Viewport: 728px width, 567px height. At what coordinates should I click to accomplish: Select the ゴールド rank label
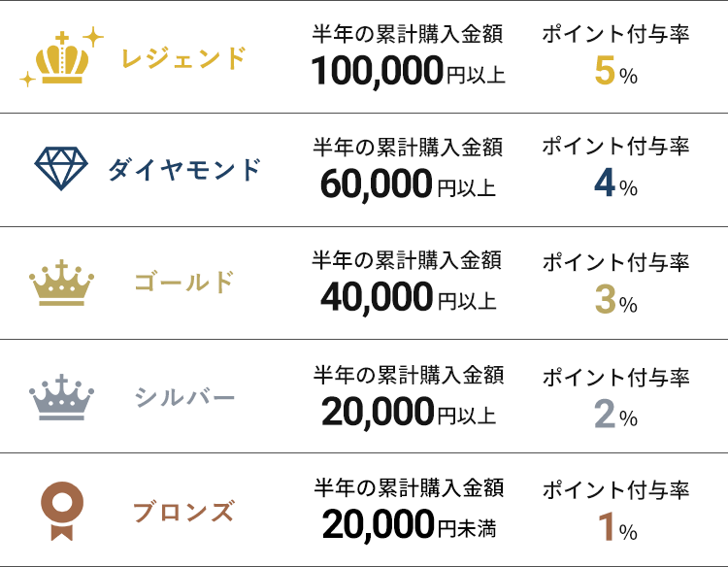coord(184,283)
